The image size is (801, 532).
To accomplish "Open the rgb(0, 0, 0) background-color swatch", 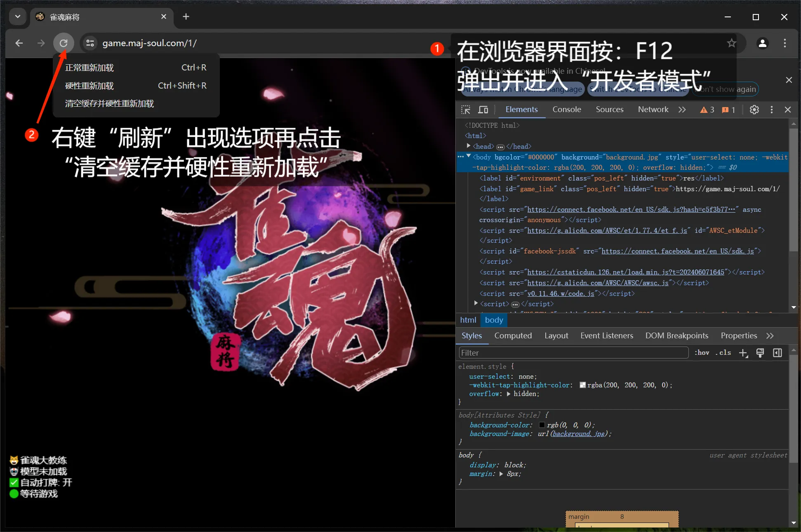I will pyautogui.click(x=542, y=425).
